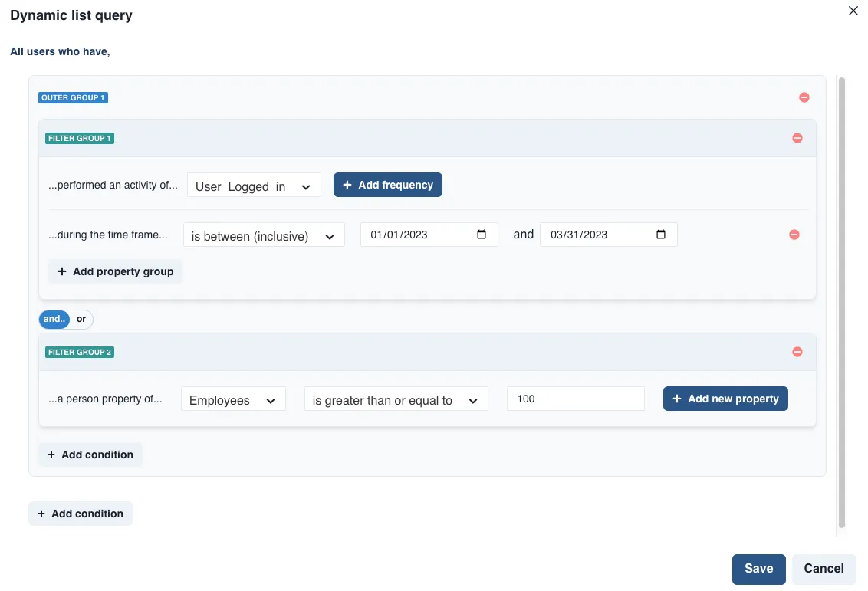The image size is (868, 591).
Task: Remove Outer Group 1 with red minus icon
Action: pos(804,97)
